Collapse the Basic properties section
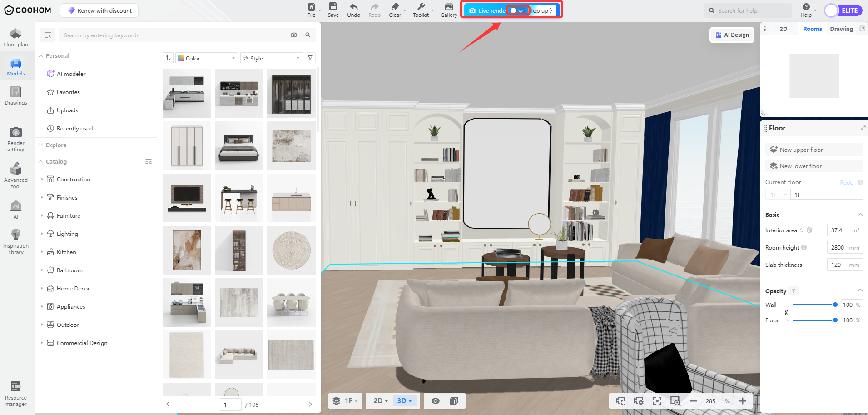The height and width of the screenshot is (415, 868). (x=860, y=215)
